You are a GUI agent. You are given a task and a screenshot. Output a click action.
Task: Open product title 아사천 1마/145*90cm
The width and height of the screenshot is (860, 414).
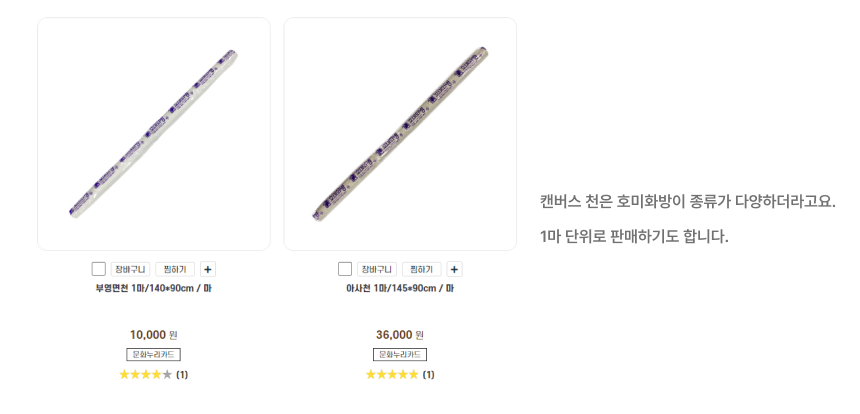[x=400, y=289]
